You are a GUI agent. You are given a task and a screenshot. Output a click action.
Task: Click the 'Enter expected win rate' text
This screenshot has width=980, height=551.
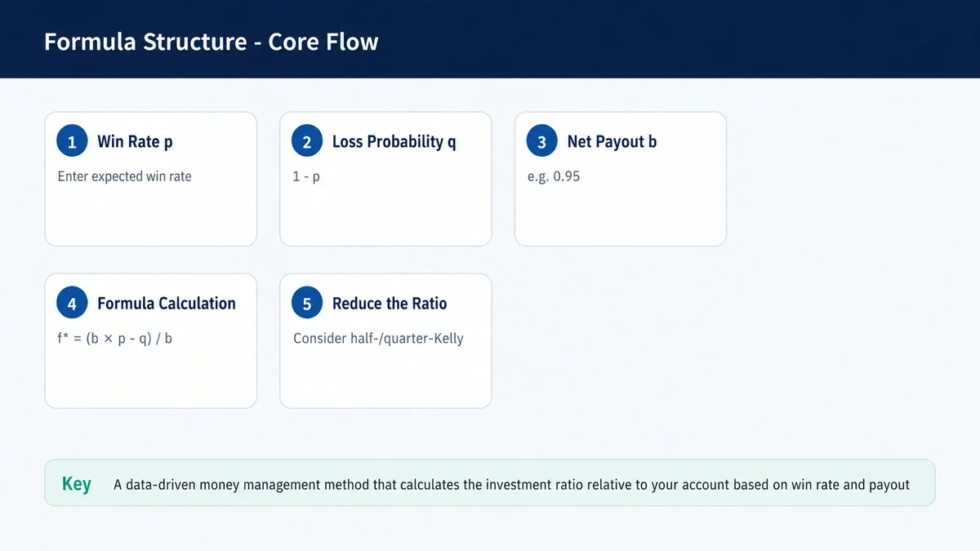pyautogui.click(x=124, y=176)
